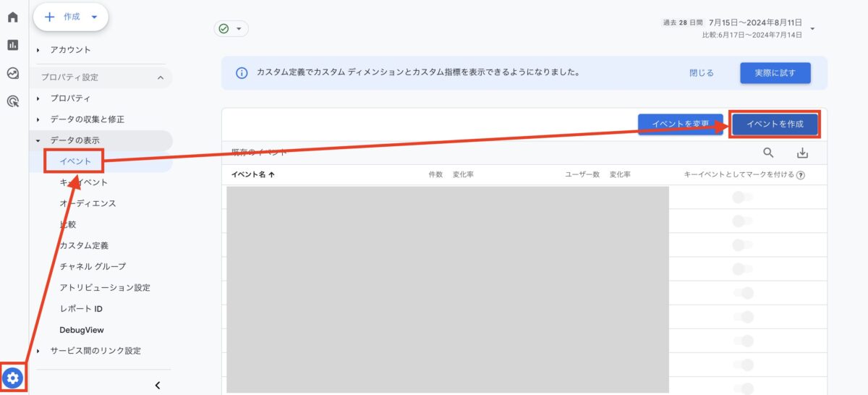Open オーディエンス settings
The width and height of the screenshot is (868, 395).
pos(88,203)
